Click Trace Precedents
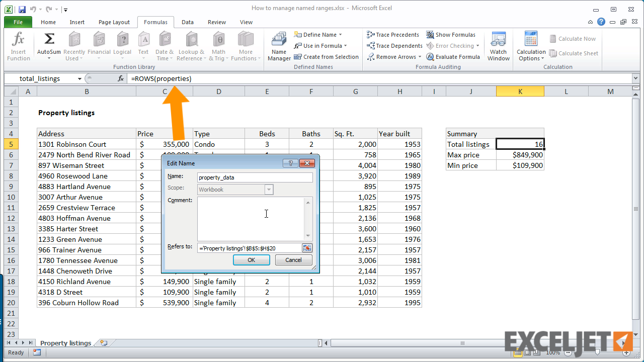Viewport: 644px width, 362px height. click(393, 35)
